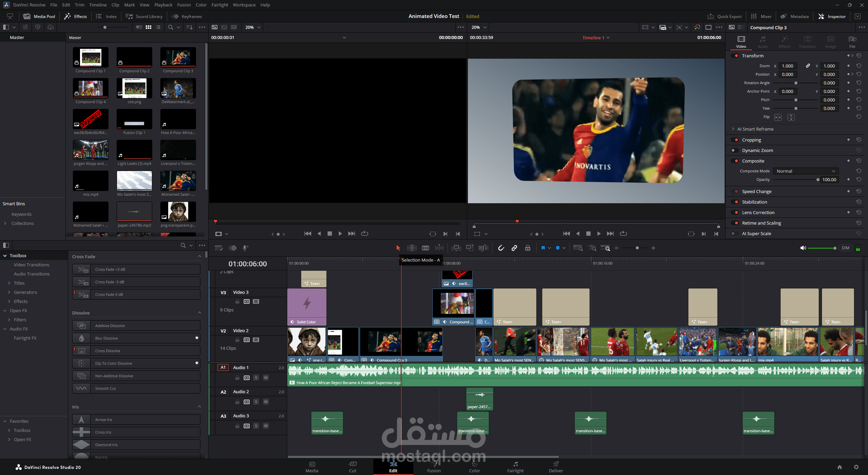Solo the Audio 2 track
The image size is (868, 475).
tap(256, 402)
